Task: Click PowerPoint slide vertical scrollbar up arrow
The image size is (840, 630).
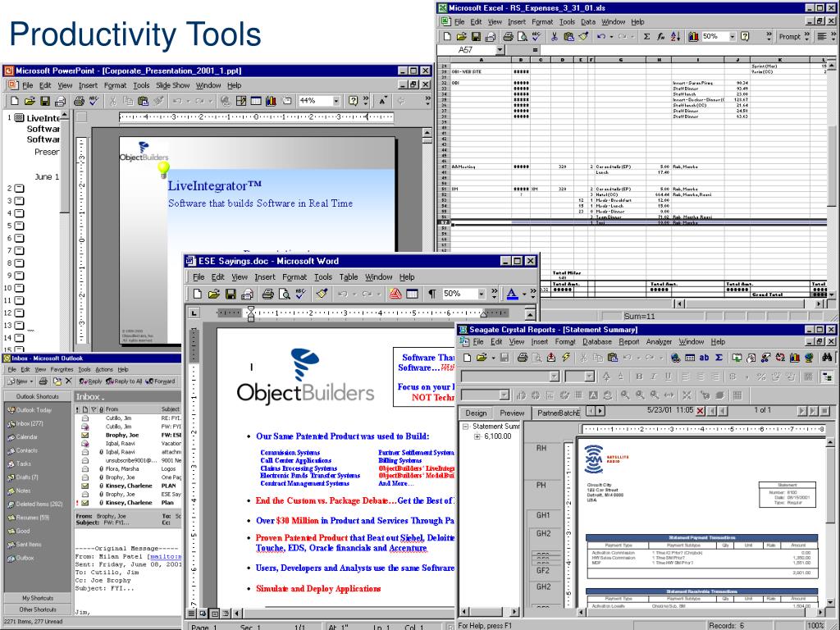Action: (x=427, y=132)
